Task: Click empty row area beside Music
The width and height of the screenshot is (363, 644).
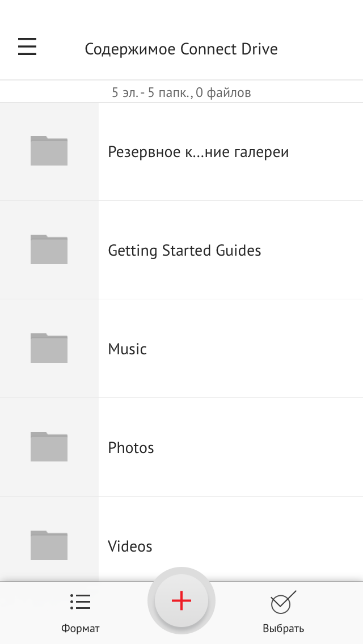Action: (x=255, y=348)
